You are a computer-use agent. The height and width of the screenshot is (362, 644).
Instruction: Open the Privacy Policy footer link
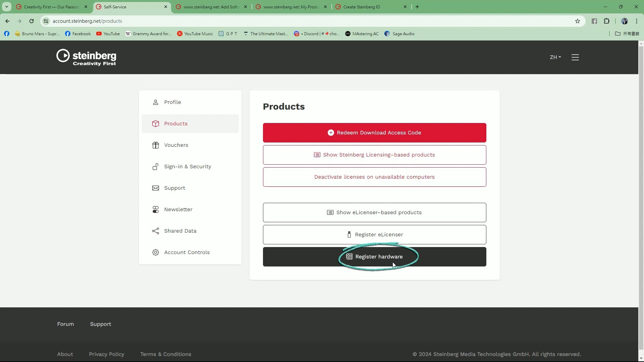106,354
